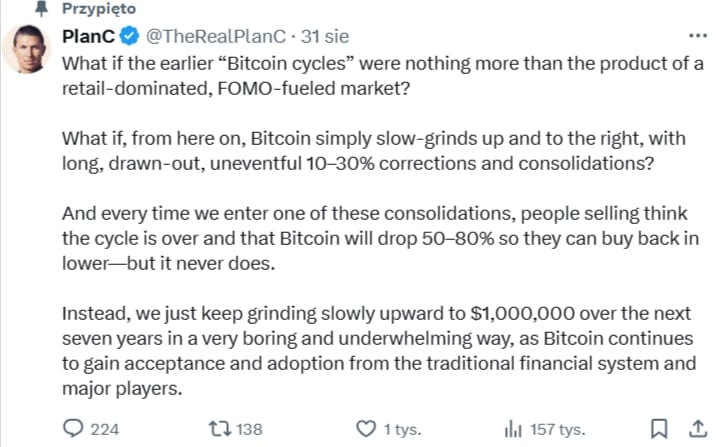This screenshot has width=717, height=447.
Task: Click the 224 replies count
Action: coord(104,429)
